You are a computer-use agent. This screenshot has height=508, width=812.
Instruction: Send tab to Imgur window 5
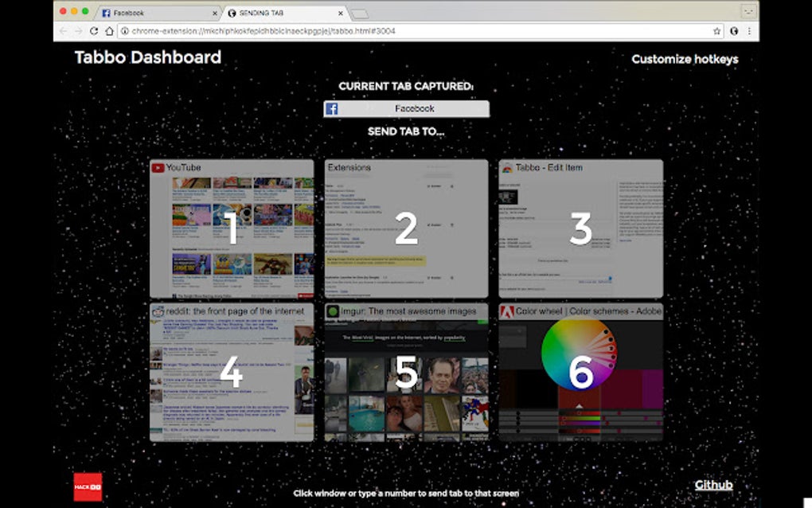[x=406, y=373]
